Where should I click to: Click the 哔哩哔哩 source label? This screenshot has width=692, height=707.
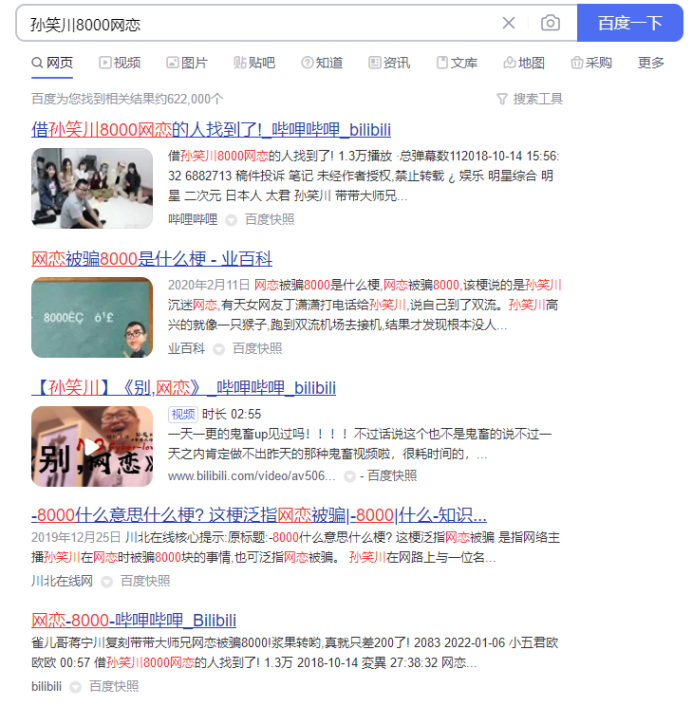click(193, 220)
